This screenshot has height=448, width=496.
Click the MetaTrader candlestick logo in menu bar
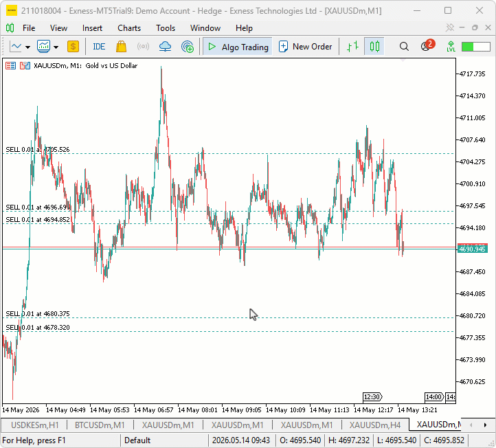point(10,28)
